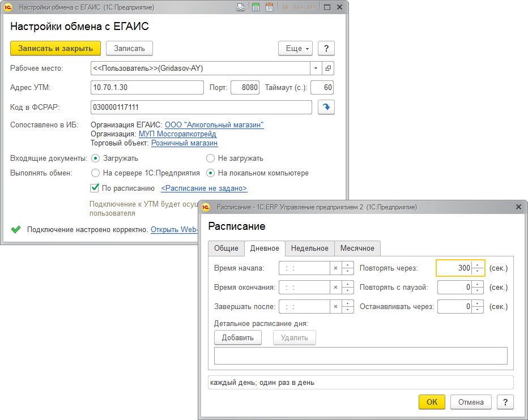Click the Расписание не задано link
The height and width of the screenshot is (420, 528).
(x=204, y=188)
